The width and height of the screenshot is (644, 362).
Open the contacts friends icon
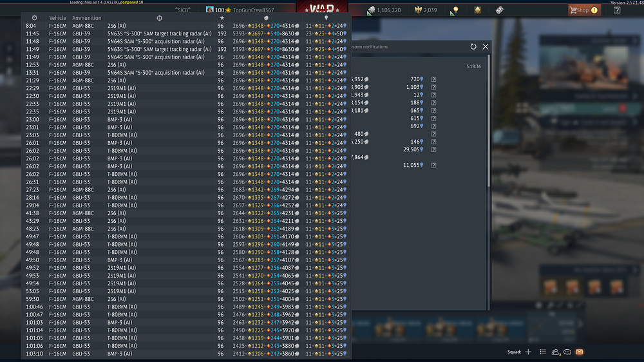[556, 352]
